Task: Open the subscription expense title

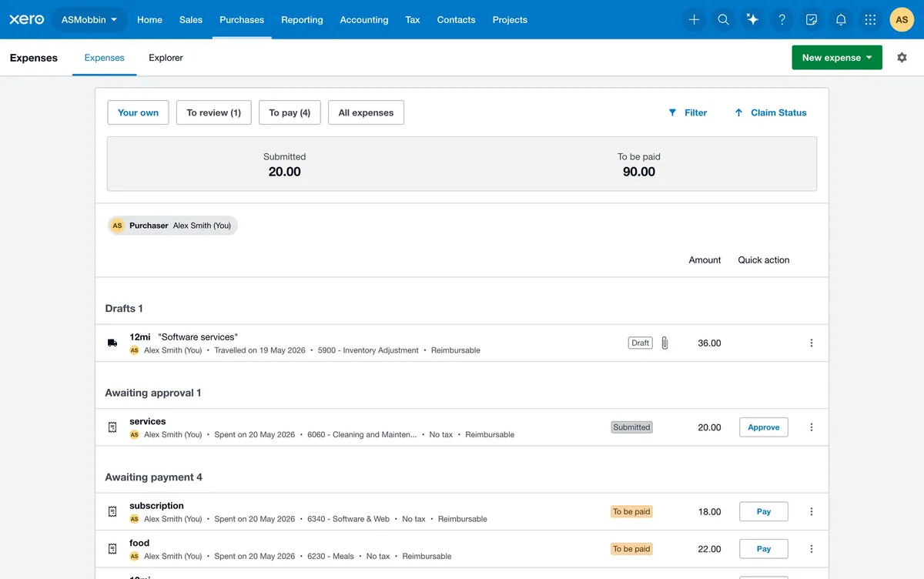Action: click(x=156, y=506)
